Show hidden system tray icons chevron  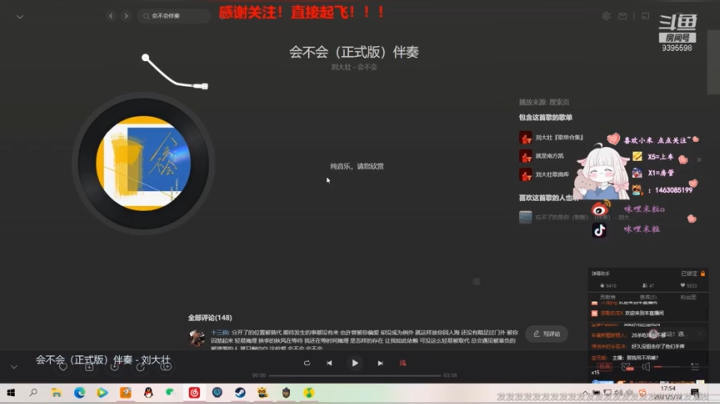tap(585, 393)
